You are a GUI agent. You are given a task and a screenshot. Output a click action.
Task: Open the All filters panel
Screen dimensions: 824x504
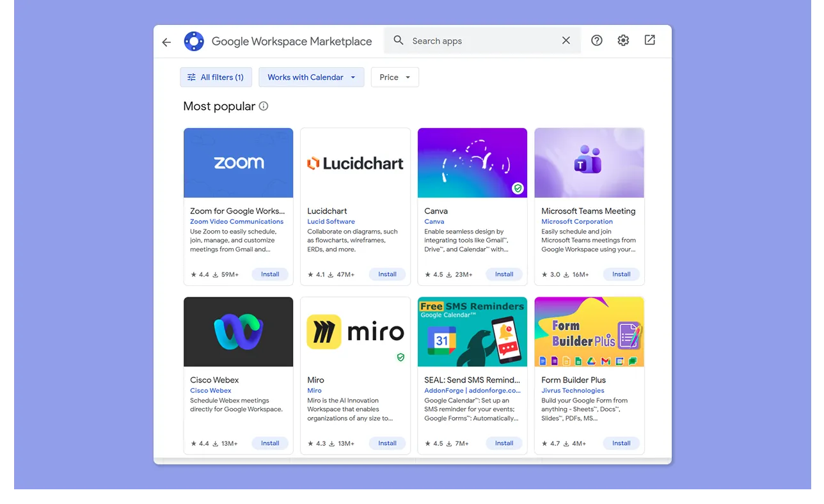pos(216,77)
